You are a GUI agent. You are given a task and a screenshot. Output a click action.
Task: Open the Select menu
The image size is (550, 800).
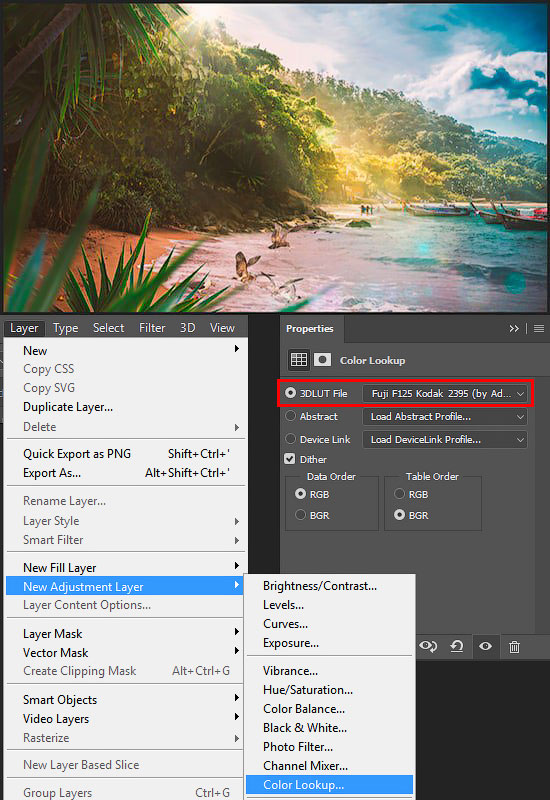click(108, 328)
